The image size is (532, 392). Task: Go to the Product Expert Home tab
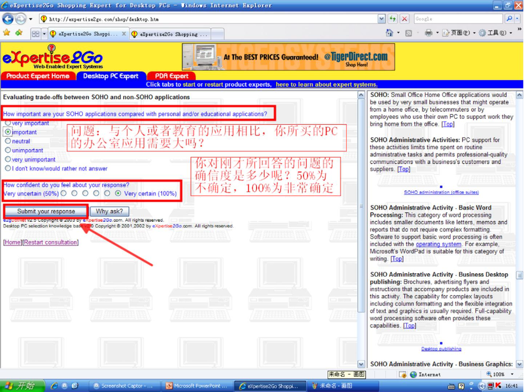tap(38, 76)
